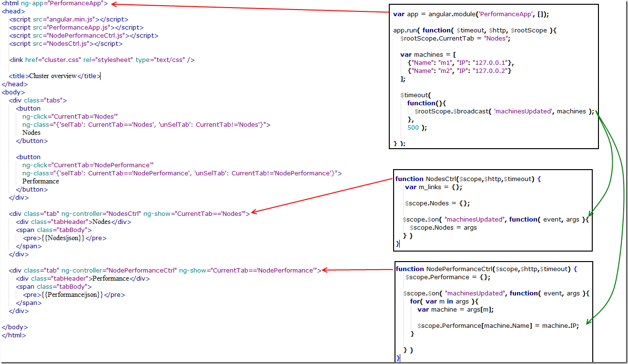
Task: Click the '$scope.Nodes = args' line
Action: (x=443, y=227)
